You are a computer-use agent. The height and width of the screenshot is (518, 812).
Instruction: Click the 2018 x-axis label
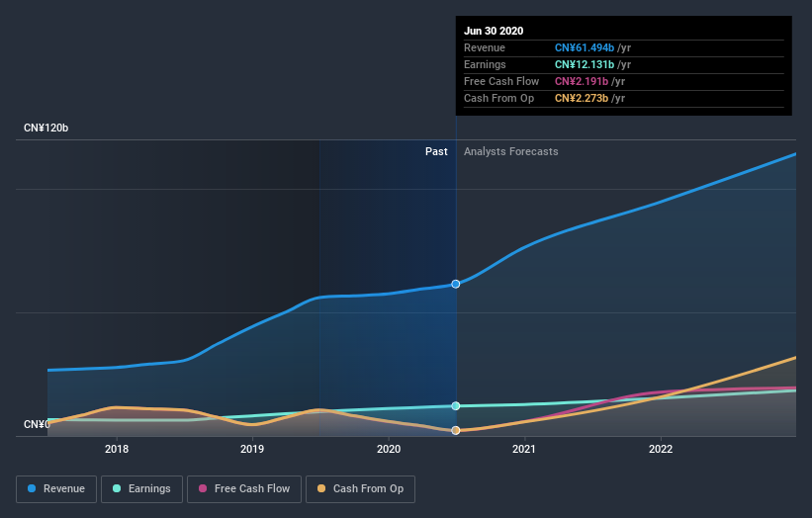tap(117, 449)
